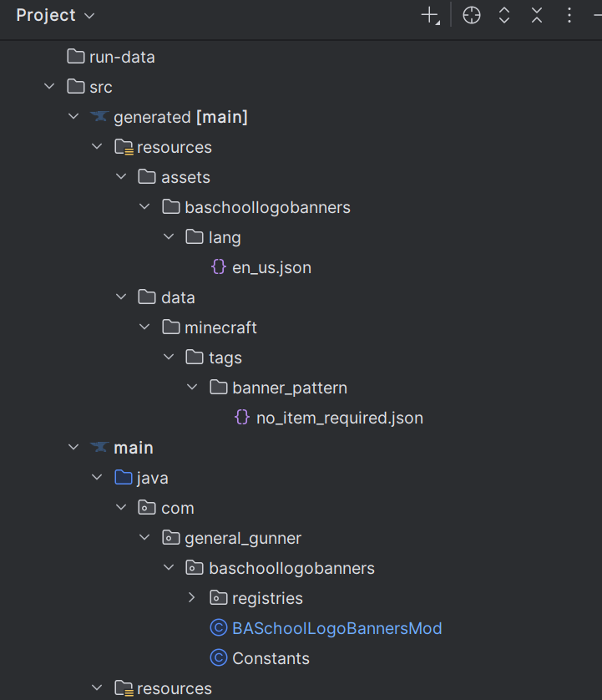Collapse the generated [main] module
The height and width of the screenshot is (700, 602).
(x=73, y=116)
